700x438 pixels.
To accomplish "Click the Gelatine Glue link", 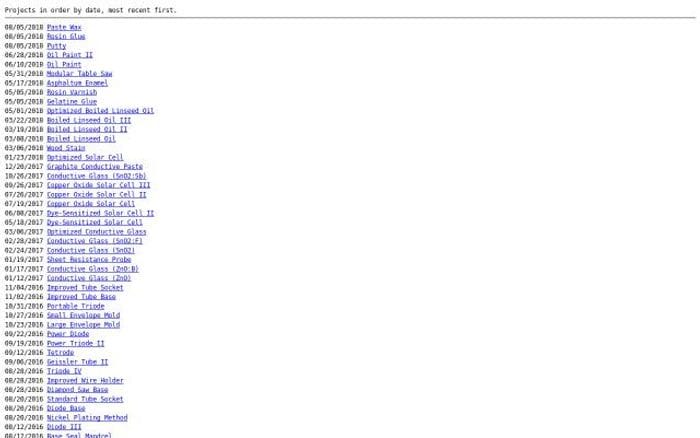I will click(x=71, y=101).
